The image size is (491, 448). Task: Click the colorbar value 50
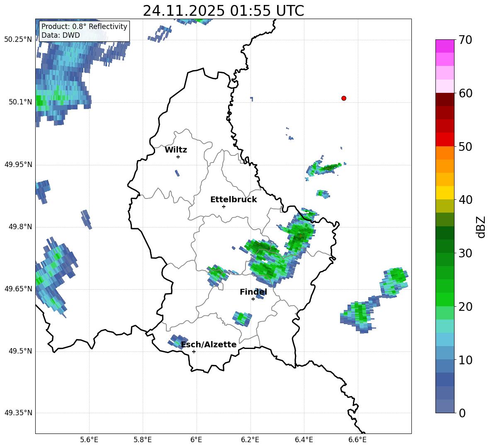[466, 147]
